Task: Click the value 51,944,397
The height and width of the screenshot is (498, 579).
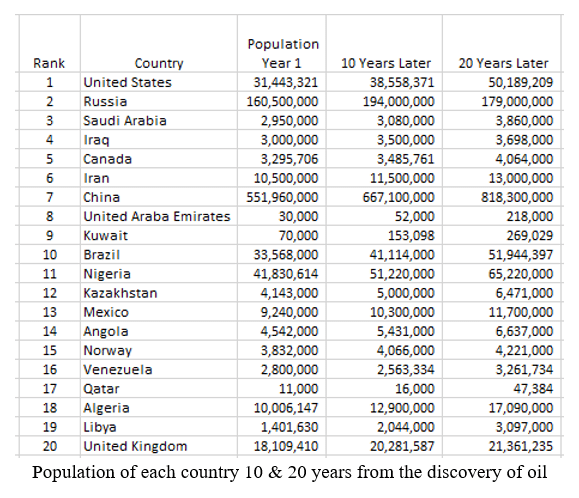Action: (x=521, y=255)
